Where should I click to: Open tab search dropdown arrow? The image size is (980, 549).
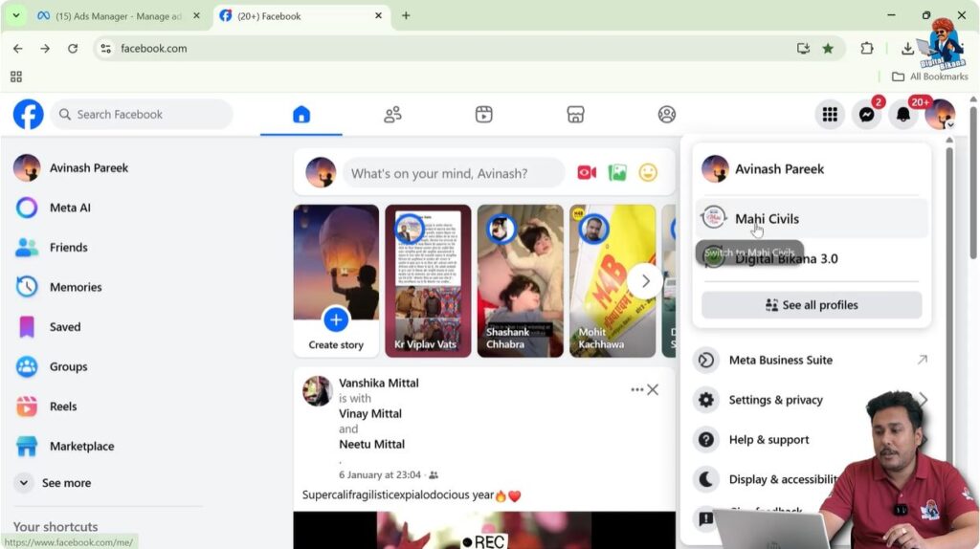pos(15,15)
